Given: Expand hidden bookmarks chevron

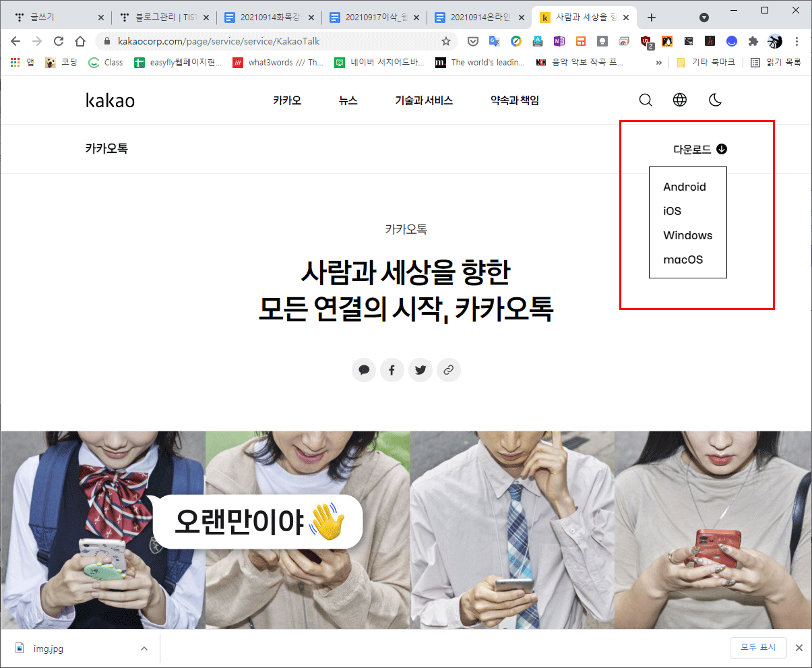Looking at the screenshot, I should pos(659,62).
